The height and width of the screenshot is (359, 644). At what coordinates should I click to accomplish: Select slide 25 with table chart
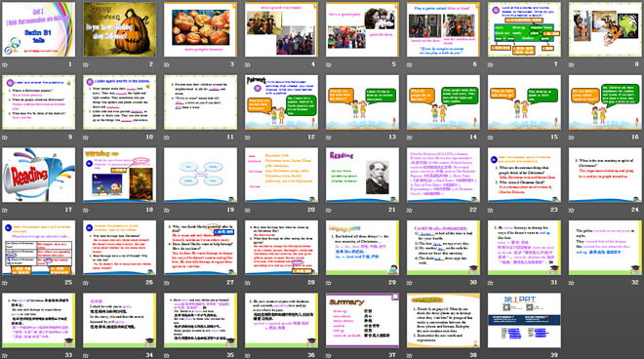coord(39,248)
